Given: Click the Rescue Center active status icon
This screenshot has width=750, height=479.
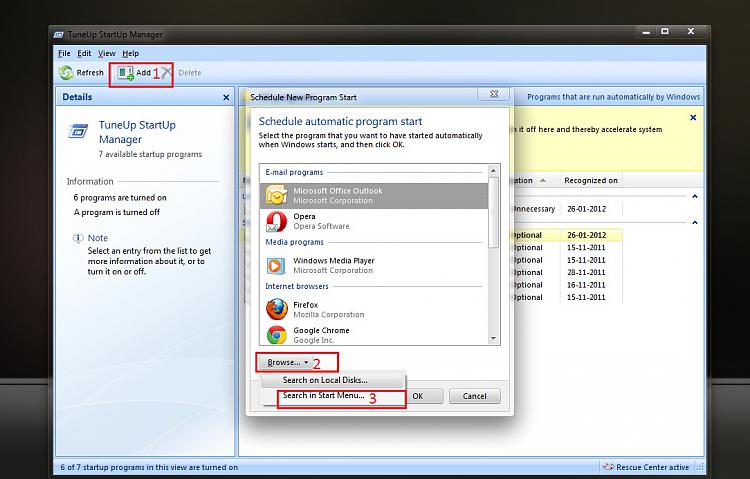Looking at the screenshot, I should point(608,467).
